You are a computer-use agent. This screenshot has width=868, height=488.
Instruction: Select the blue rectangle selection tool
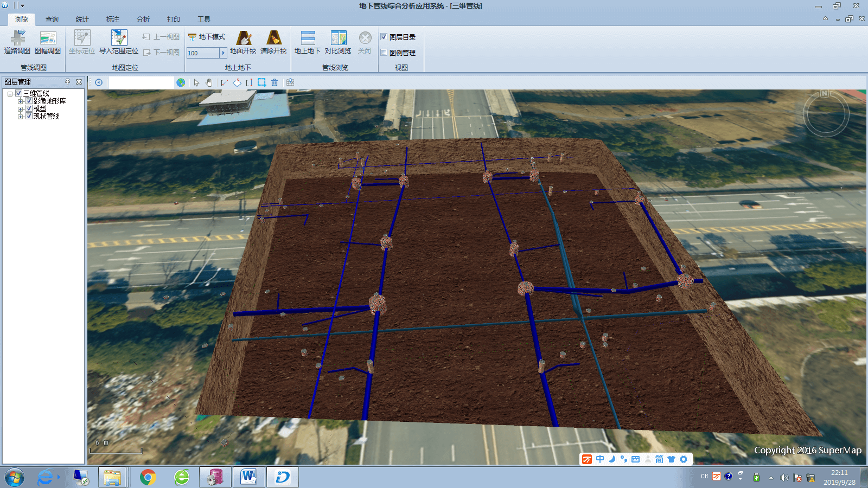(x=261, y=82)
